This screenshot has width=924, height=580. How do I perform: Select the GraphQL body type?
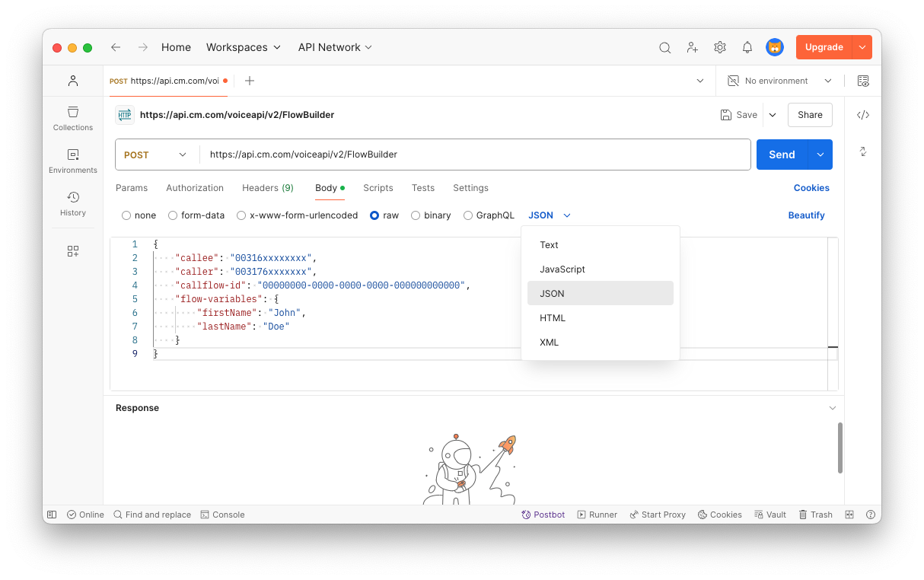(468, 215)
